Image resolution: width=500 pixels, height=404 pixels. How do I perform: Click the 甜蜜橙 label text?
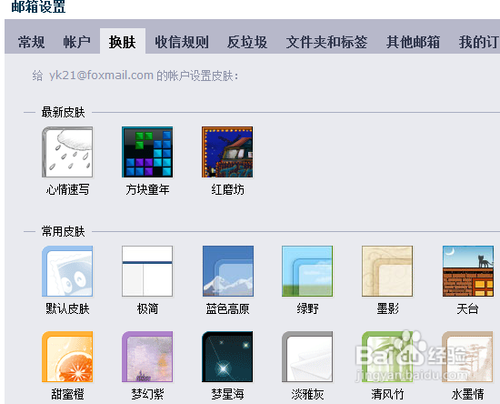pos(67,394)
